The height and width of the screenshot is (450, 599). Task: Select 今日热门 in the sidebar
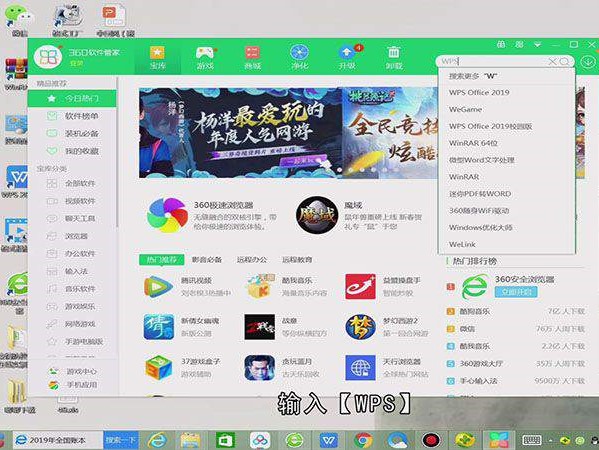click(72, 99)
